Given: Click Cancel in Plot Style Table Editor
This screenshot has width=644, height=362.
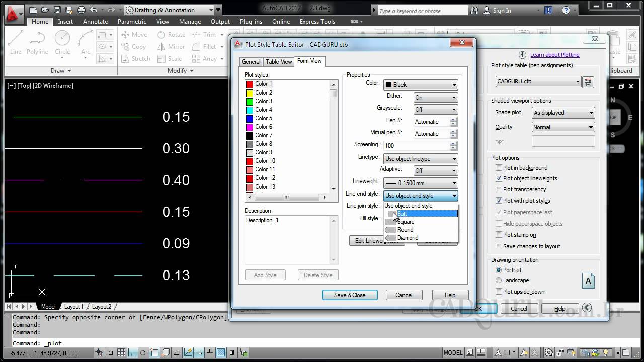Looking at the screenshot, I should pos(404,295).
